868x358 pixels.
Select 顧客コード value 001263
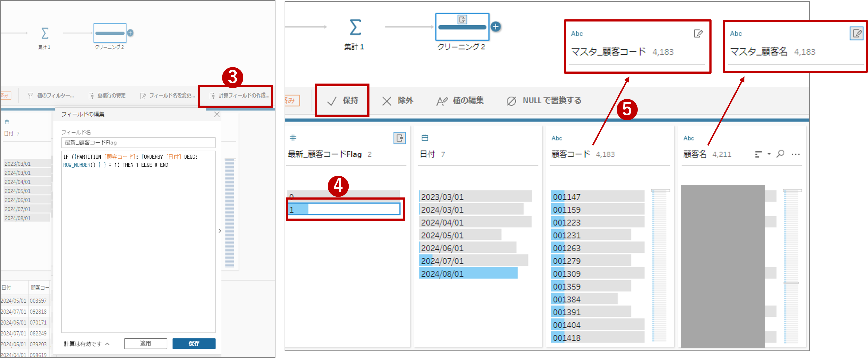click(x=598, y=248)
